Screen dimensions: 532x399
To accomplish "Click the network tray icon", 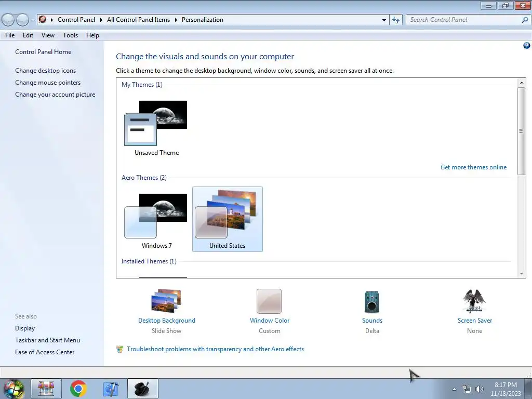I will click(x=467, y=389).
